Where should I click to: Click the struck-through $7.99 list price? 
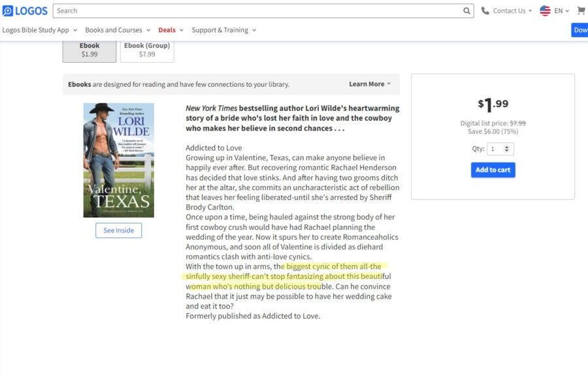pyautogui.click(x=517, y=123)
